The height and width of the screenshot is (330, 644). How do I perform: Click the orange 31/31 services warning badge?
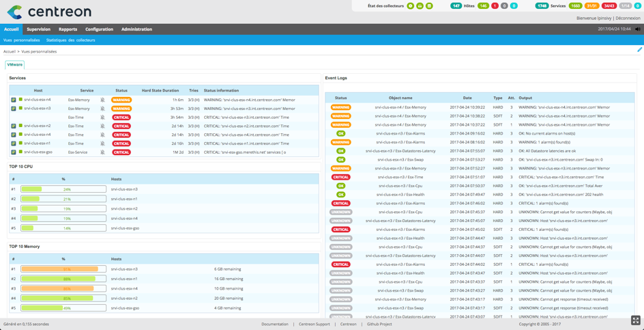(592, 5)
